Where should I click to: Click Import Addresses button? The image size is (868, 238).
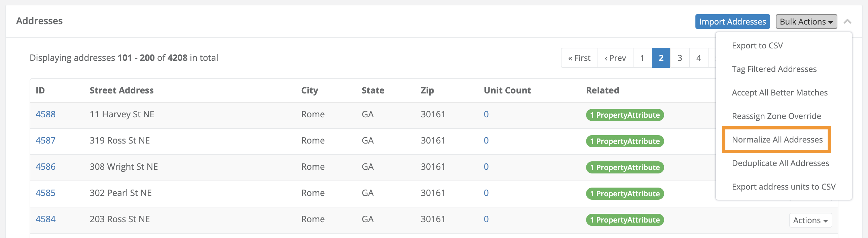[732, 22]
